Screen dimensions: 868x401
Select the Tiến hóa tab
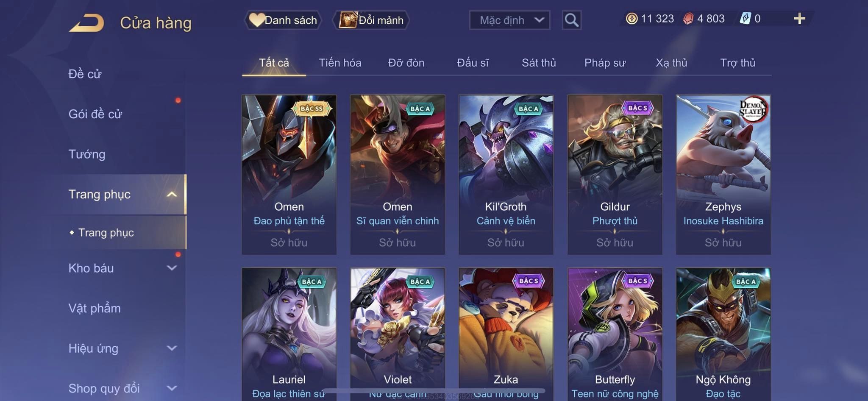pyautogui.click(x=340, y=63)
